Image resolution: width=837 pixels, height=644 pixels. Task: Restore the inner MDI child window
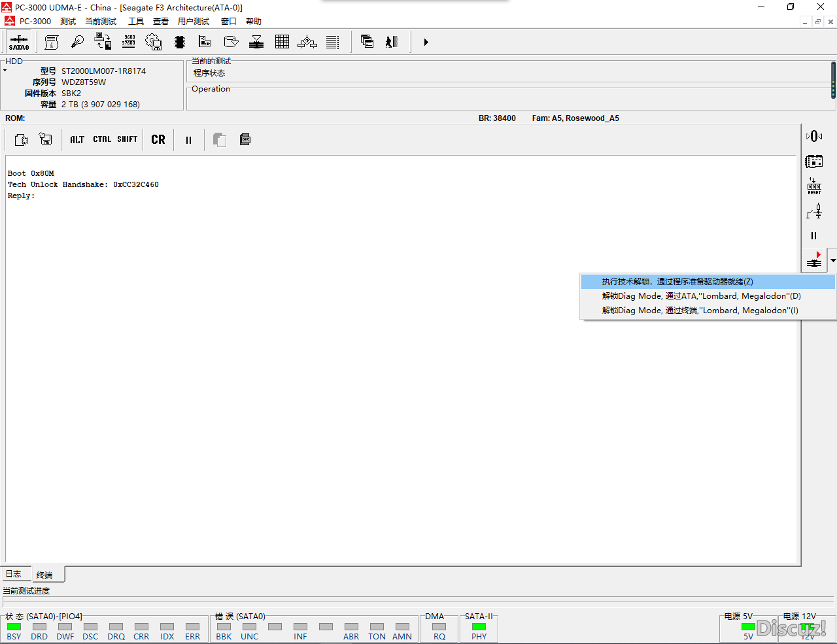(817, 22)
